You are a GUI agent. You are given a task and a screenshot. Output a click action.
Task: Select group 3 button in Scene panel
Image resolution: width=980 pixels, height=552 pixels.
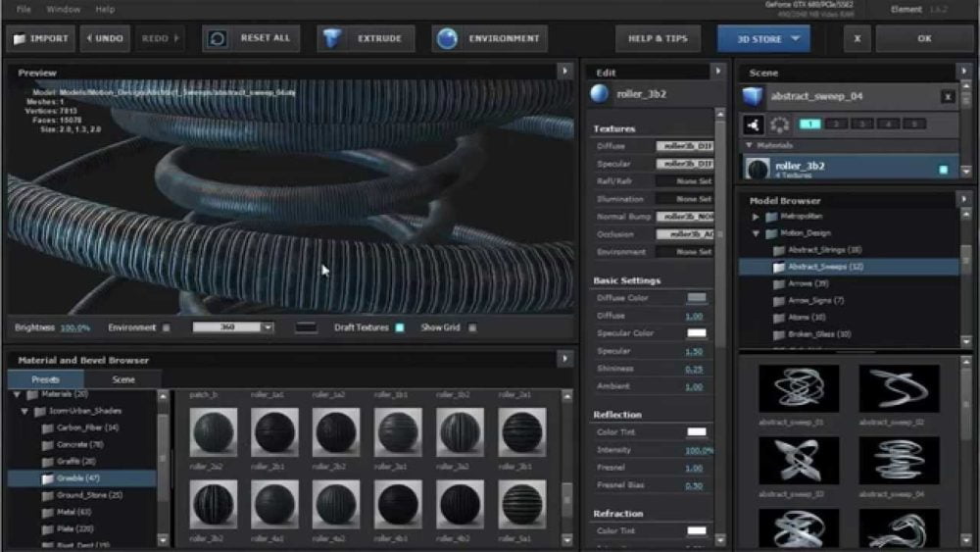click(x=861, y=125)
